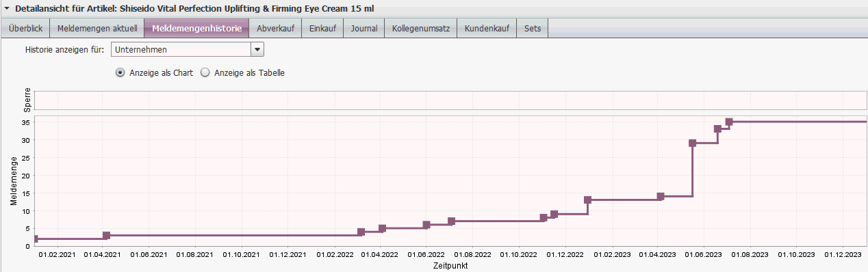
Task: Click the data marker near 01.04.2023
Action: point(661,196)
